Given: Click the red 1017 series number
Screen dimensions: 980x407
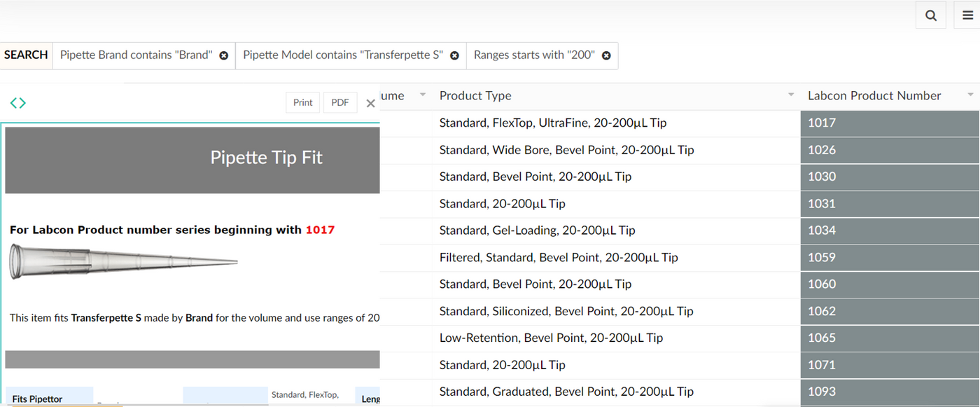Looking at the screenshot, I should [x=320, y=230].
